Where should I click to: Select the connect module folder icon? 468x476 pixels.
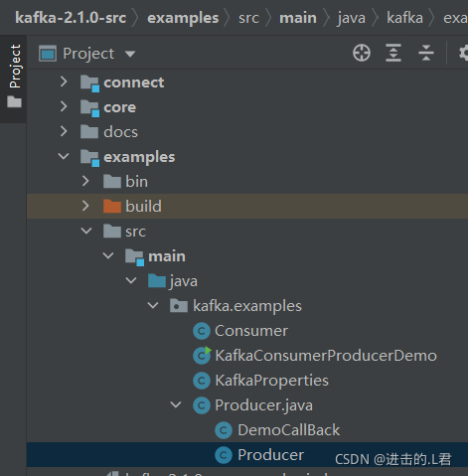click(x=89, y=83)
